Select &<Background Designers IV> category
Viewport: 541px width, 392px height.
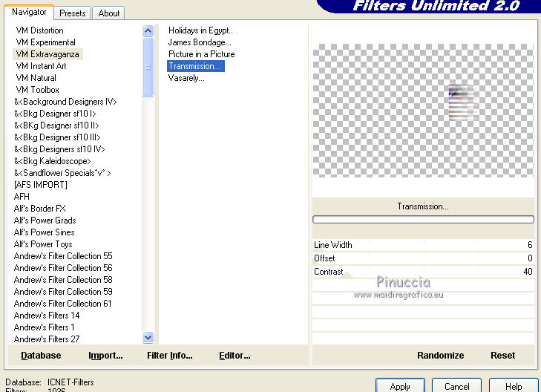click(65, 102)
